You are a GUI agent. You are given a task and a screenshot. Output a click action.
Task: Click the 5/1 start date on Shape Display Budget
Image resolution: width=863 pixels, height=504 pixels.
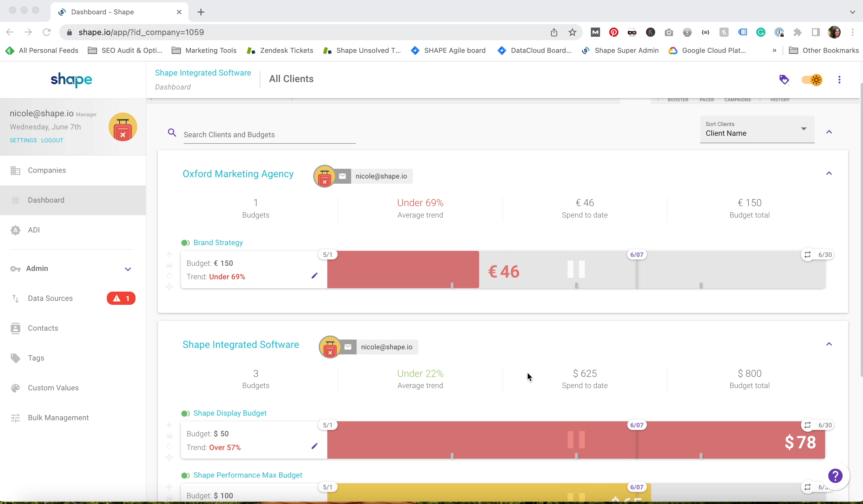[x=327, y=425]
